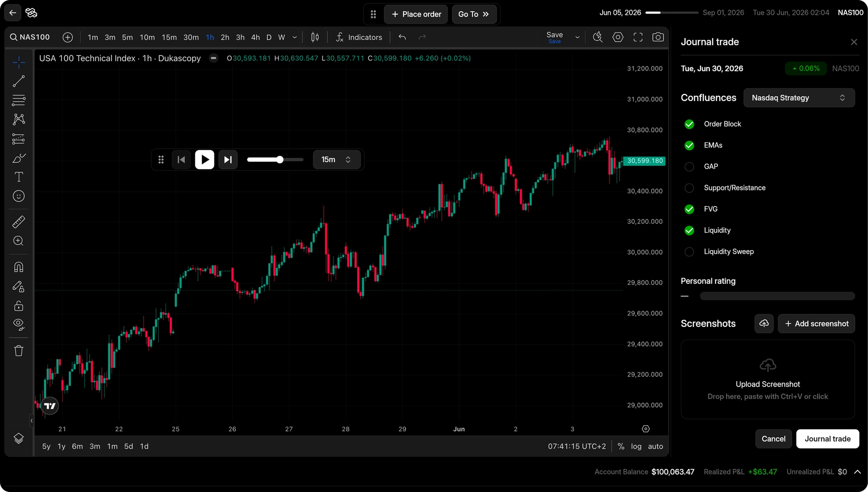Open the Go To menu
This screenshot has width=868, height=492.
click(x=474, y=14)
